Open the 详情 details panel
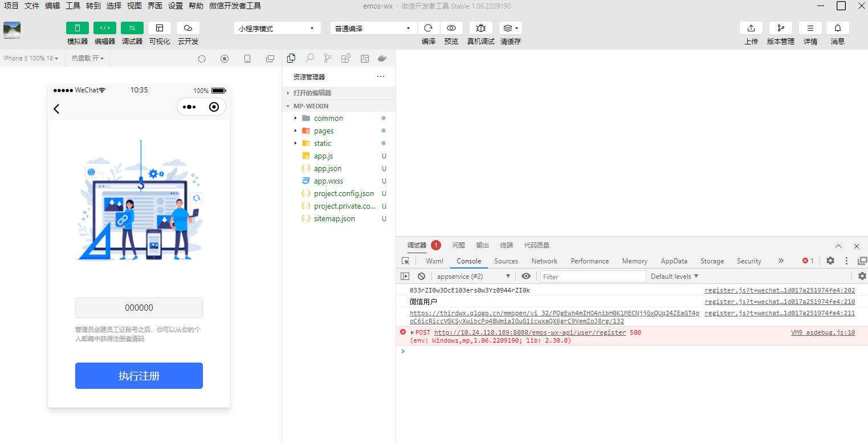868x443 pixels. [x=810, y=28]
